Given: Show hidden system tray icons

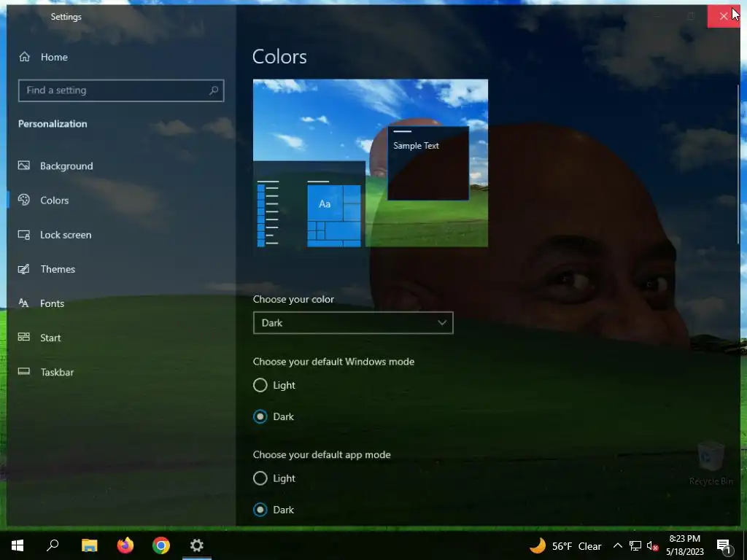Looking at the screenshot, I should tap(617, 545).
